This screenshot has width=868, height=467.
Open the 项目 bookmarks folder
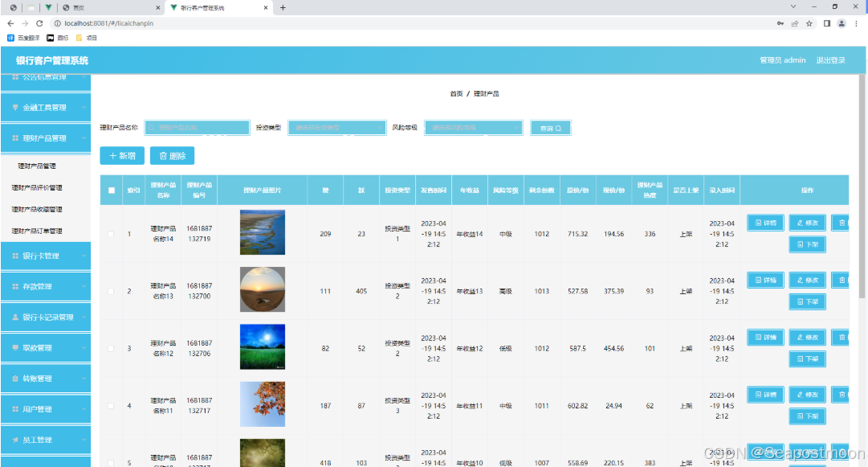[x=87, y=38]
